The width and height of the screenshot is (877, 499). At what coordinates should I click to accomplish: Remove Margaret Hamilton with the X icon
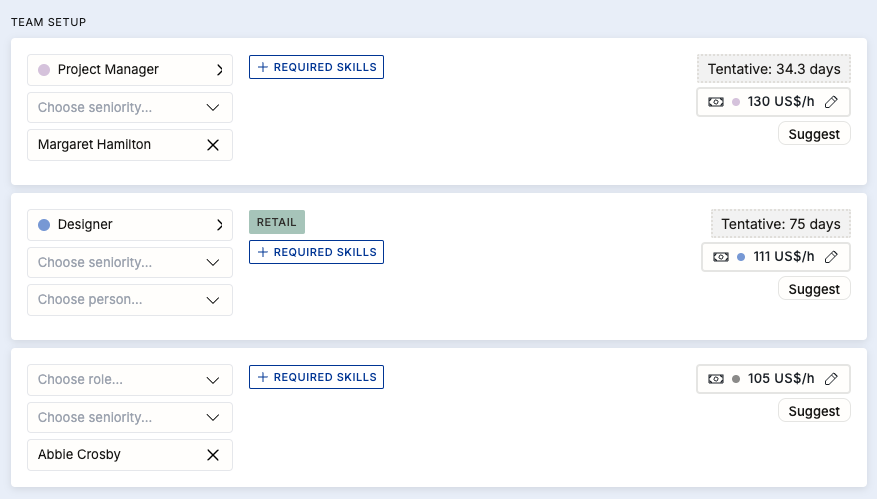[212, 145]
